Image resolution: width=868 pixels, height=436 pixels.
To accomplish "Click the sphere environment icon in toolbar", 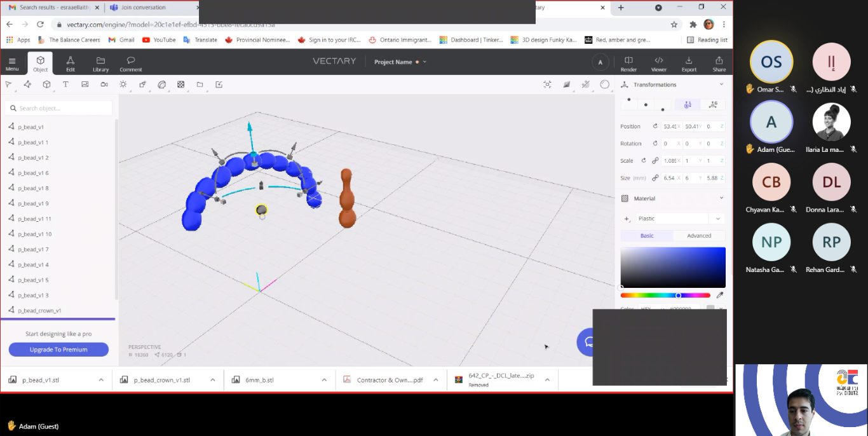I will click(x=605, y=84).
